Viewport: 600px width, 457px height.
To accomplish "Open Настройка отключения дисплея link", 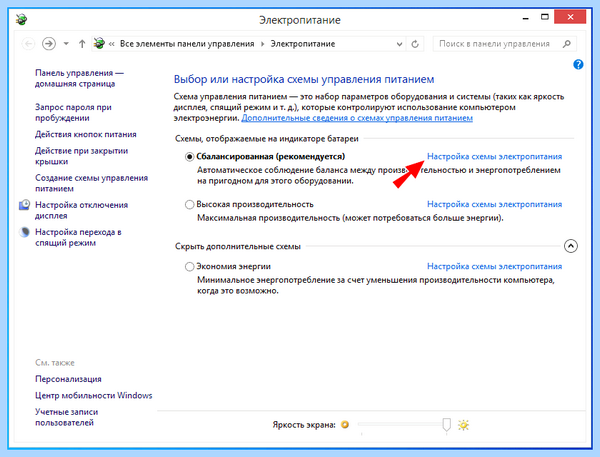I will pyautogui.click(x=82, y=210).
